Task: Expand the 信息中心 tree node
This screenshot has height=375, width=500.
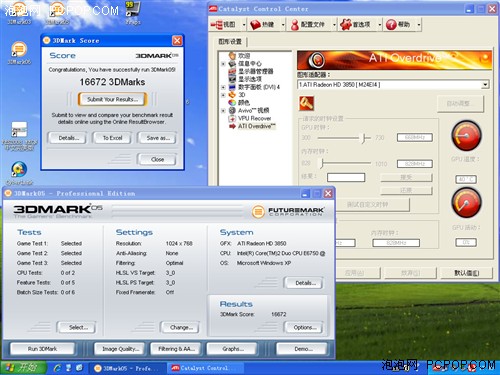Action: coord(223,64)
